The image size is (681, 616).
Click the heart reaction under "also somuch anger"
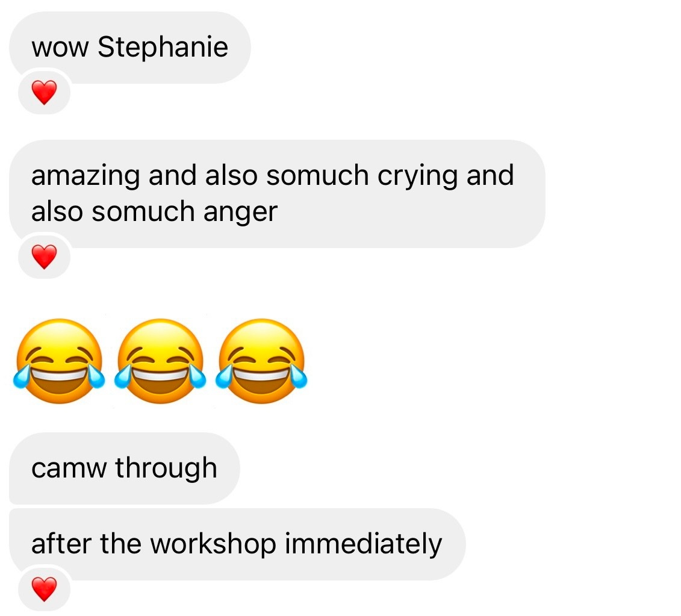click(x=45, y=257)
